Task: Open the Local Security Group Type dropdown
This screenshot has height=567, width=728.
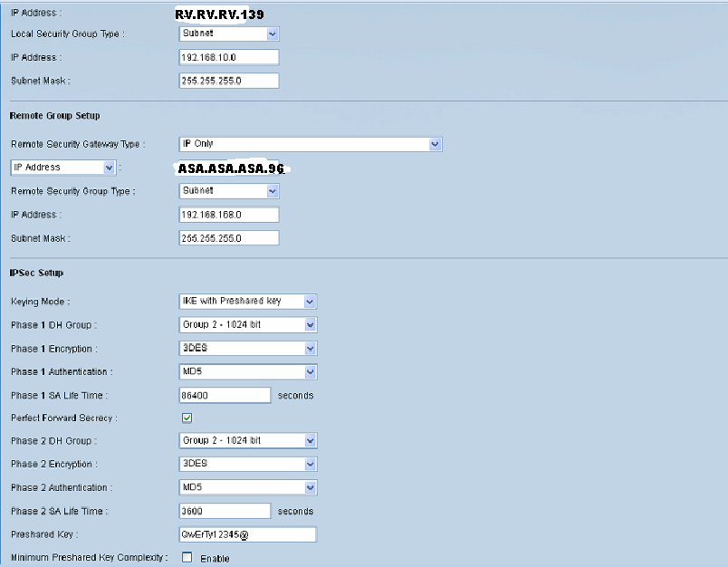Action: [229, 34]
